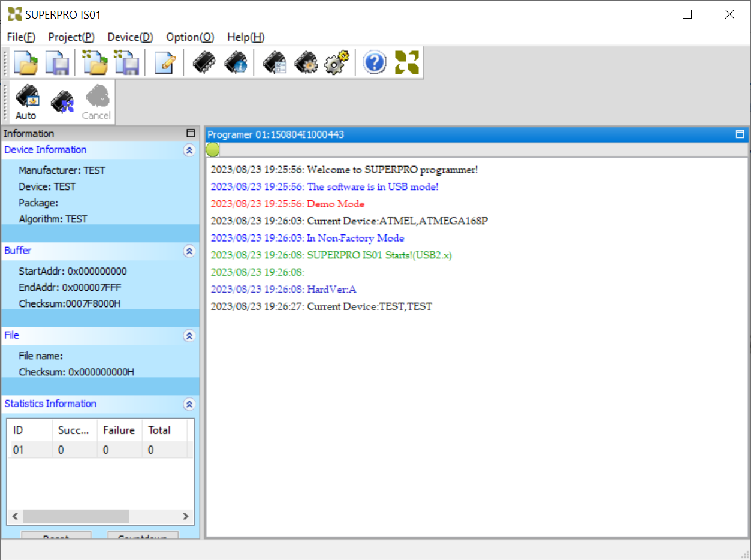Collapse the Device Information section

click(x=189, y=150)
